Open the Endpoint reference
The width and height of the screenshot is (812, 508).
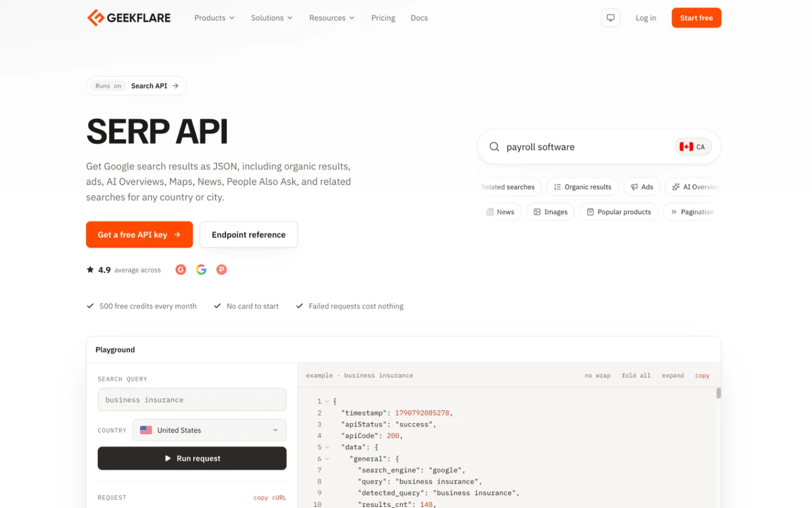[249, 235]
